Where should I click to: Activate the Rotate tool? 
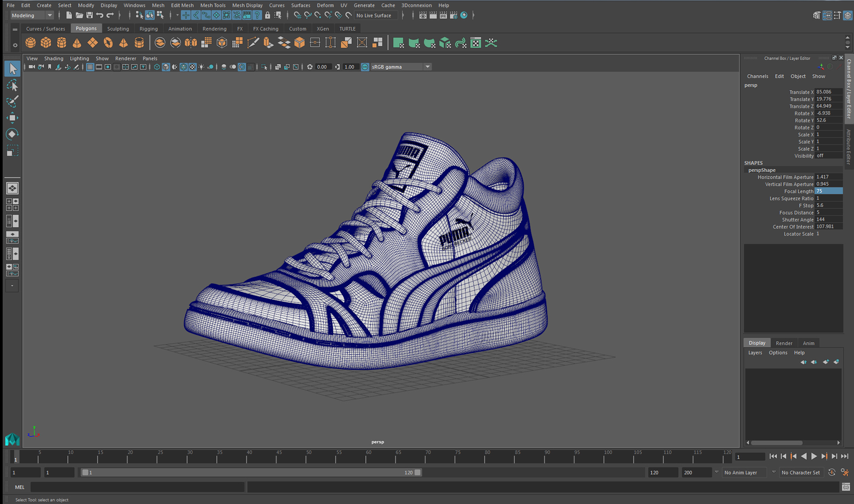12,134
